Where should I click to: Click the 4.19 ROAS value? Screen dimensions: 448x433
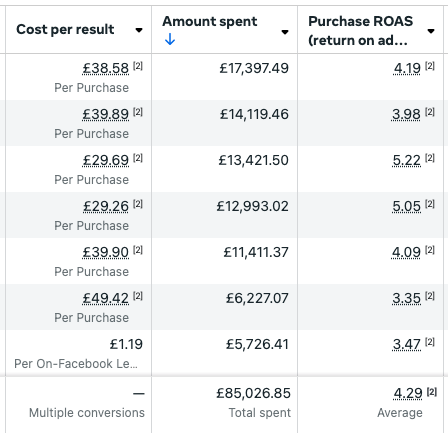(x=407, y=68)
